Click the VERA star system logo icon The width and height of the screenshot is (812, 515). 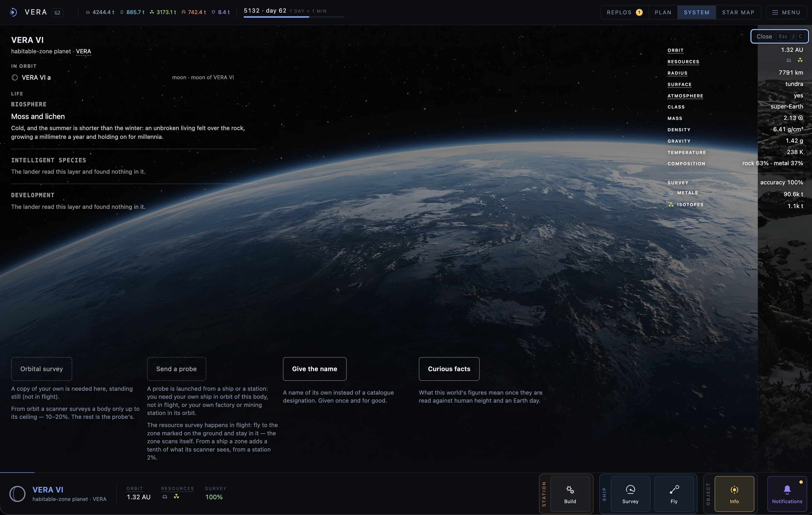point(13,13)
